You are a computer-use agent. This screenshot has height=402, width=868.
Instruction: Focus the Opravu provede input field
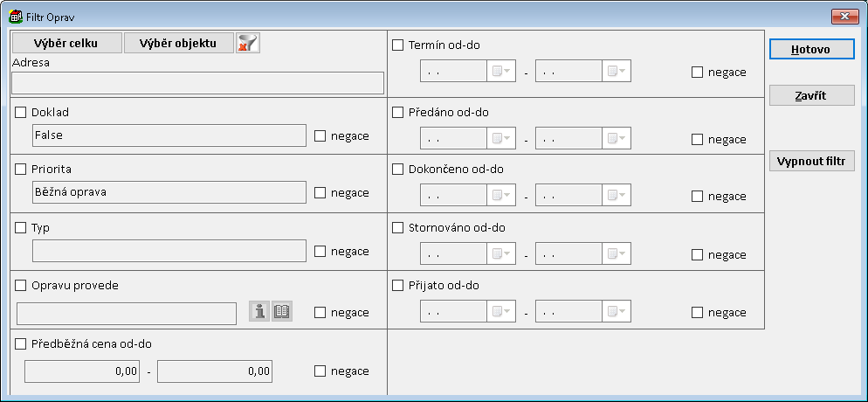pos(127,313)
